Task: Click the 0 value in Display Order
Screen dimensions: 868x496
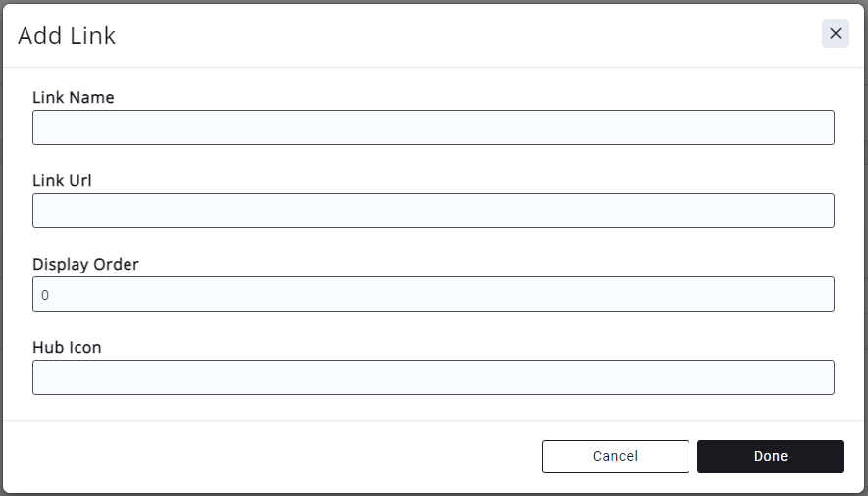Action: click(45, 295)
